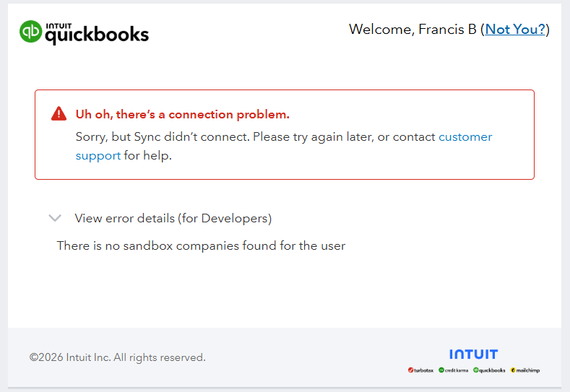Open the 'Not You?' link

coord(515,30)
